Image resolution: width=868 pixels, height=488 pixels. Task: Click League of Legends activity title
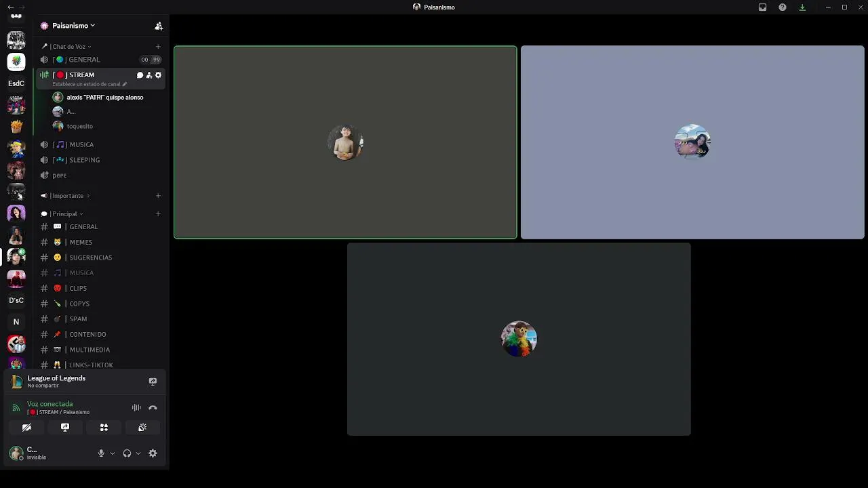[56, 378]
